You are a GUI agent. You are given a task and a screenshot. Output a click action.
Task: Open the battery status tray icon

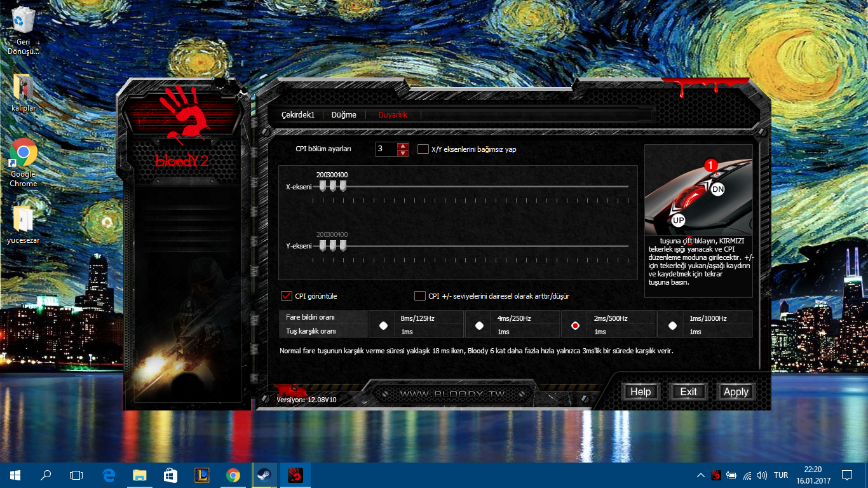tap(732, 475)
